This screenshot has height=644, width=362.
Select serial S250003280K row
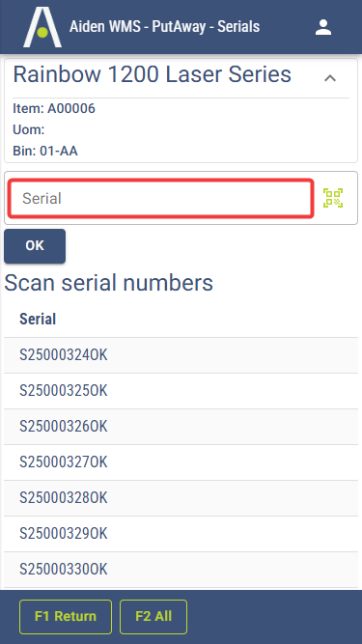181,498
